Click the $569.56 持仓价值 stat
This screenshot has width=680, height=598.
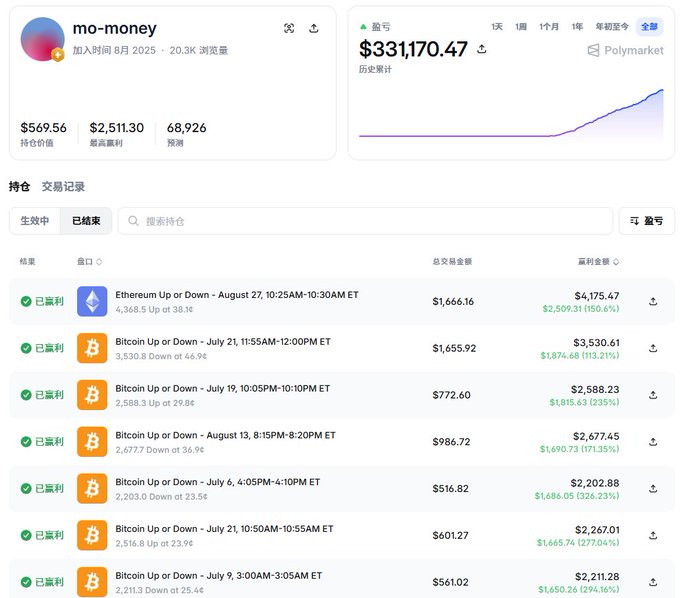pos(43,134)
